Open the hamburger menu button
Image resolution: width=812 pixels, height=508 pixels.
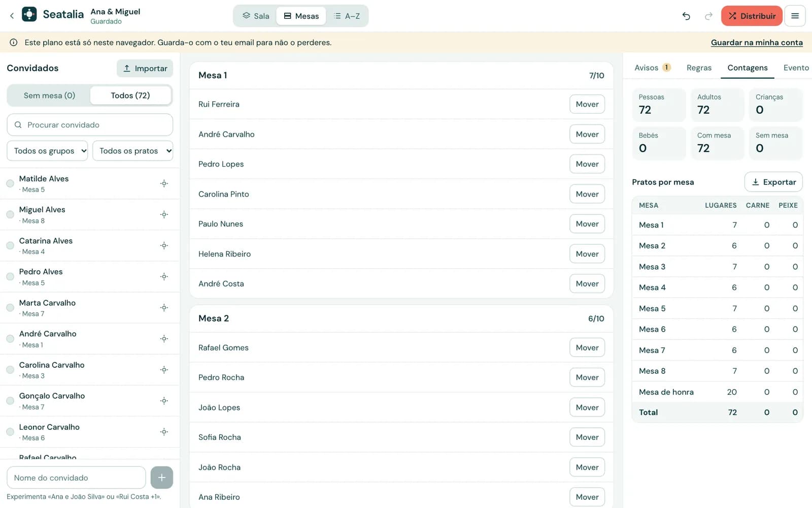click(x=795, y=16)
